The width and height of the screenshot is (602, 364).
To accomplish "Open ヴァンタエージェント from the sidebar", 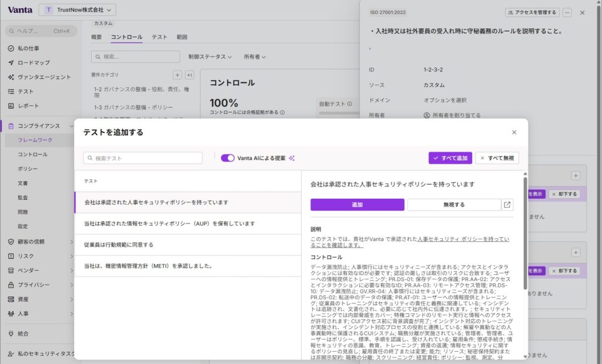I will pyautogui.click(x=44, y=77).
